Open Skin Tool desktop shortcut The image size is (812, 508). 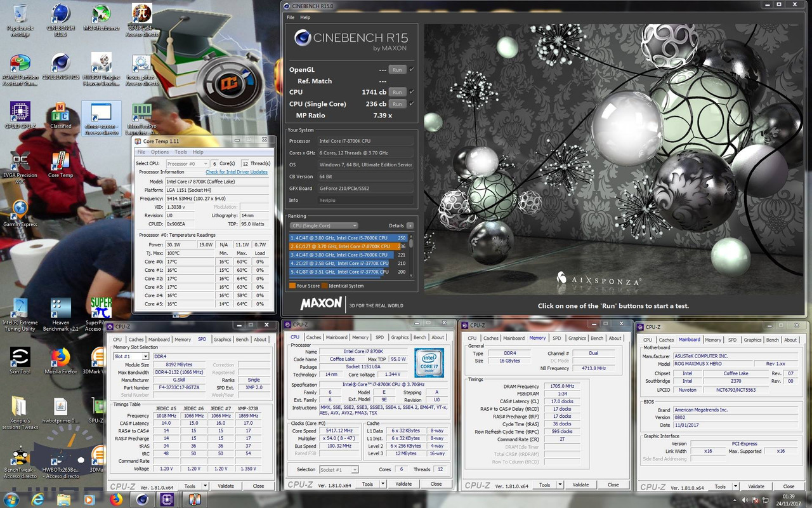point(20,361)
